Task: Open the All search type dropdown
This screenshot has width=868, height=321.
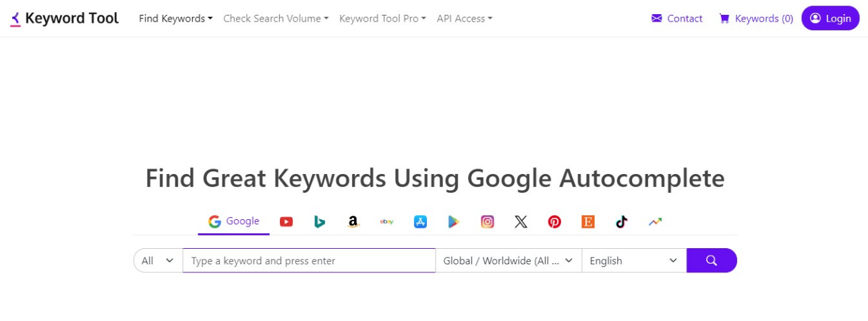Action: pos(158,260)
